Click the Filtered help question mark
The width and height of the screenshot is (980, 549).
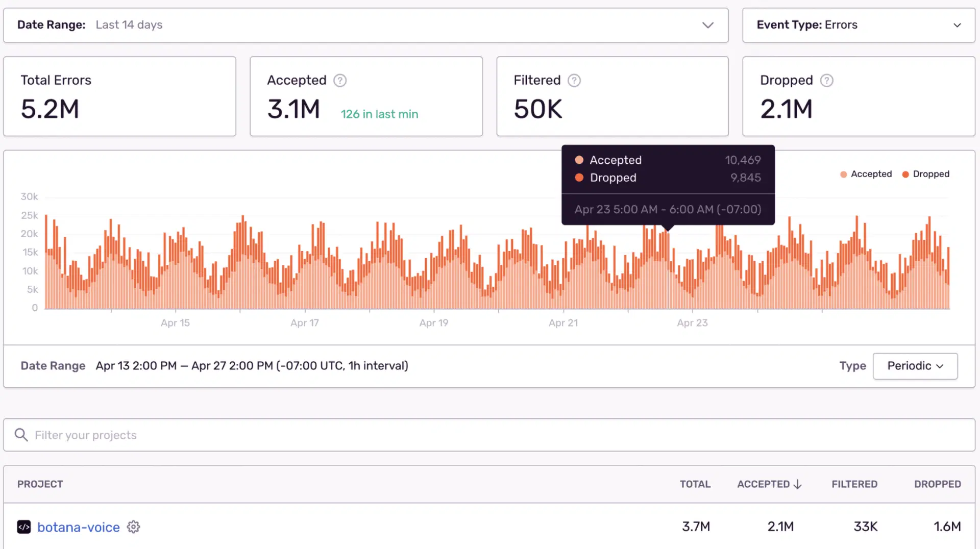(x=574, y=80)
